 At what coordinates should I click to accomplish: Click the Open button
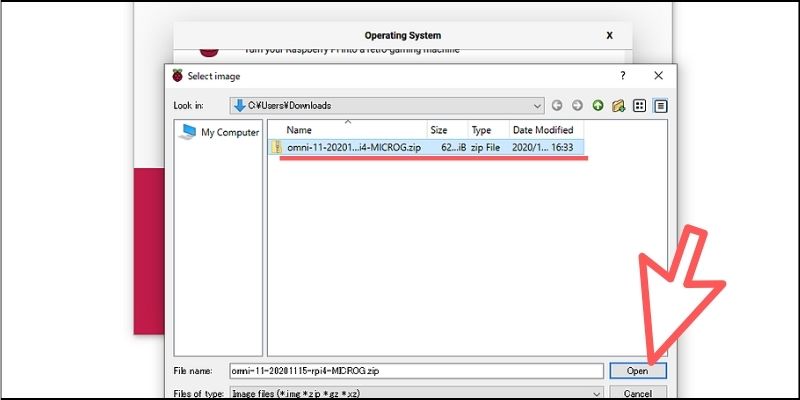point(638,371)
